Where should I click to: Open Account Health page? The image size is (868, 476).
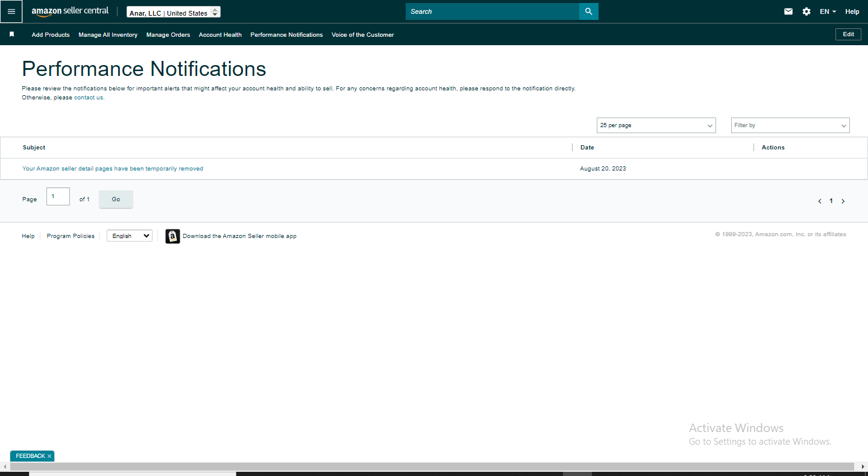click(220, 35)
